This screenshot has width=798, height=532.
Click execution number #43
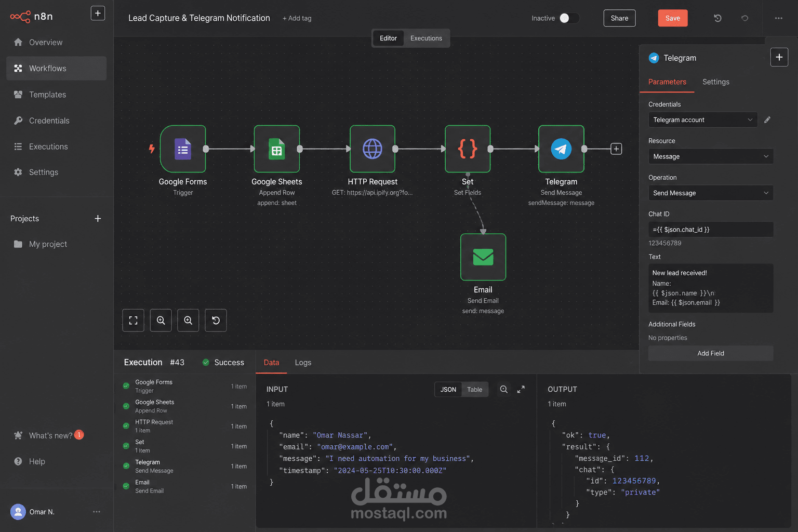[177, 363]
